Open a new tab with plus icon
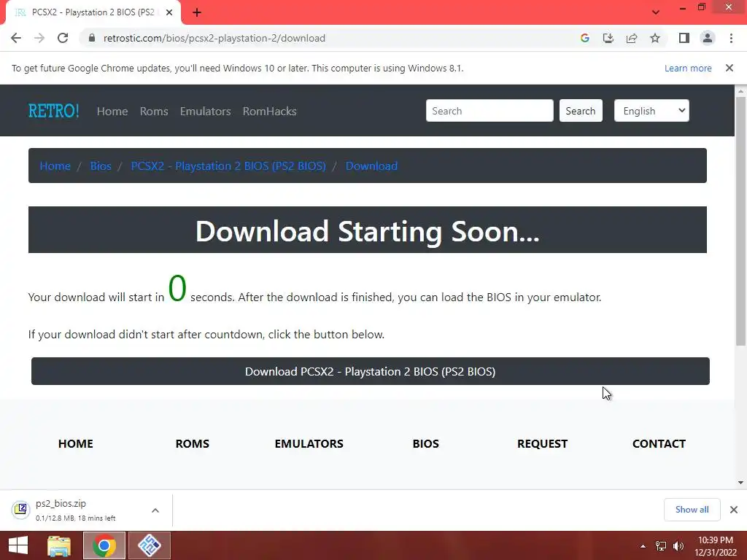 pos(197,12)
